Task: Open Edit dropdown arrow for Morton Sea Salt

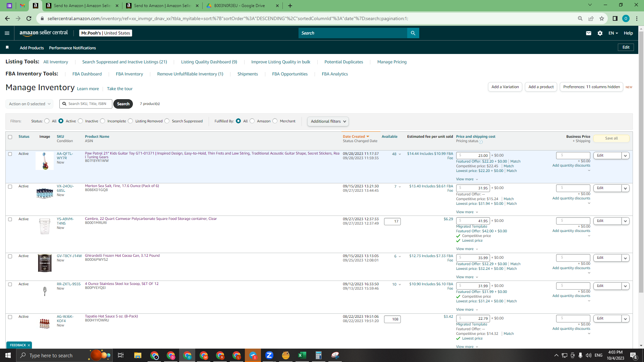Action: 626,188
